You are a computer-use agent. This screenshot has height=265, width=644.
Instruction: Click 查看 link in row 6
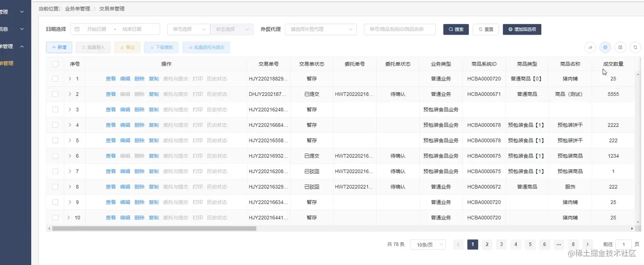pos(111,156)
